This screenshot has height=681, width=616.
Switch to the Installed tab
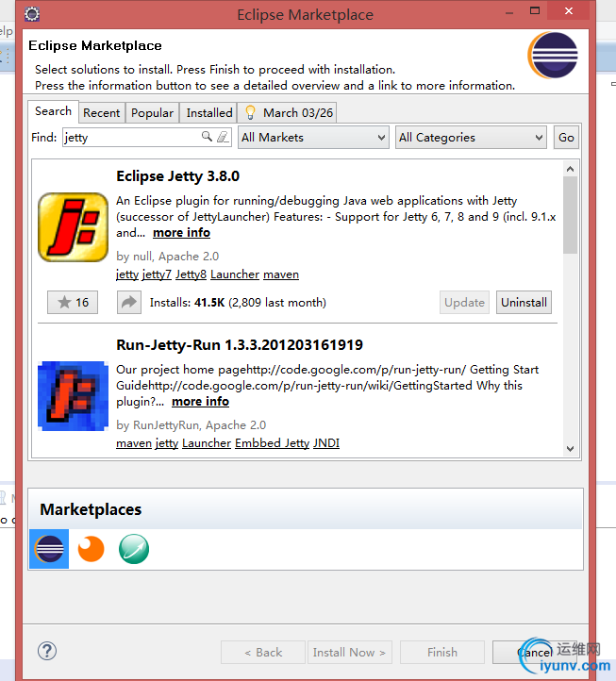click(209, 113)
